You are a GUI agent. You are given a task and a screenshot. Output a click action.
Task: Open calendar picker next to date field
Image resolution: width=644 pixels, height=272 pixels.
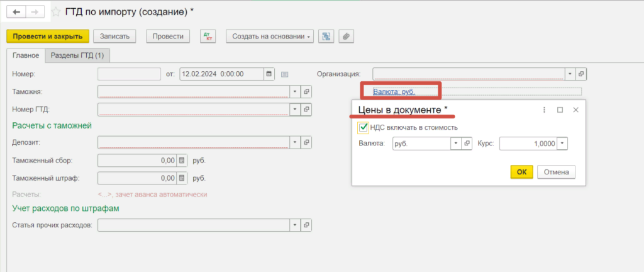[269, 74]
